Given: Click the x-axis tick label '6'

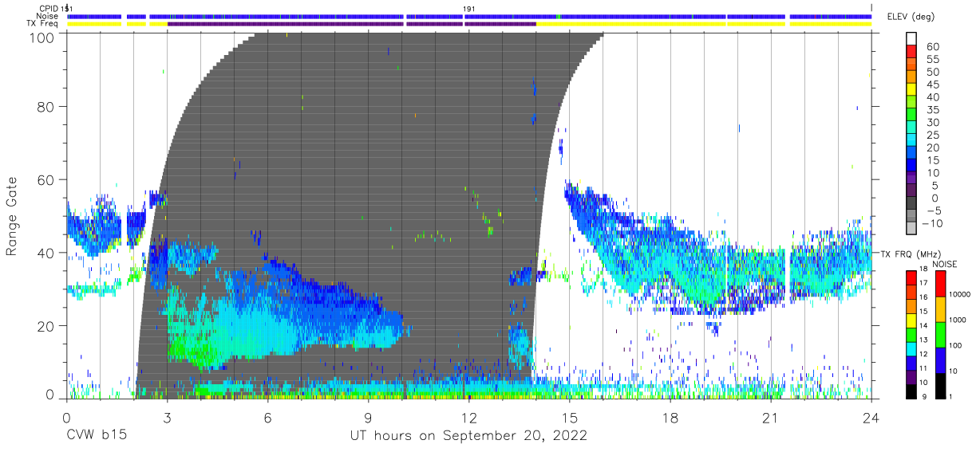Looking at the screenshot, I should point(267,418).
